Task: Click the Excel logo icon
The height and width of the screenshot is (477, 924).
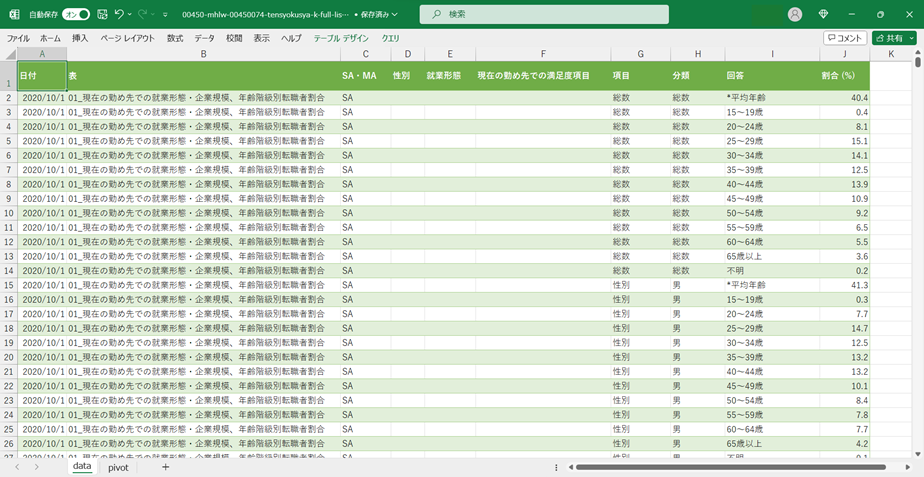Action: 14,15
